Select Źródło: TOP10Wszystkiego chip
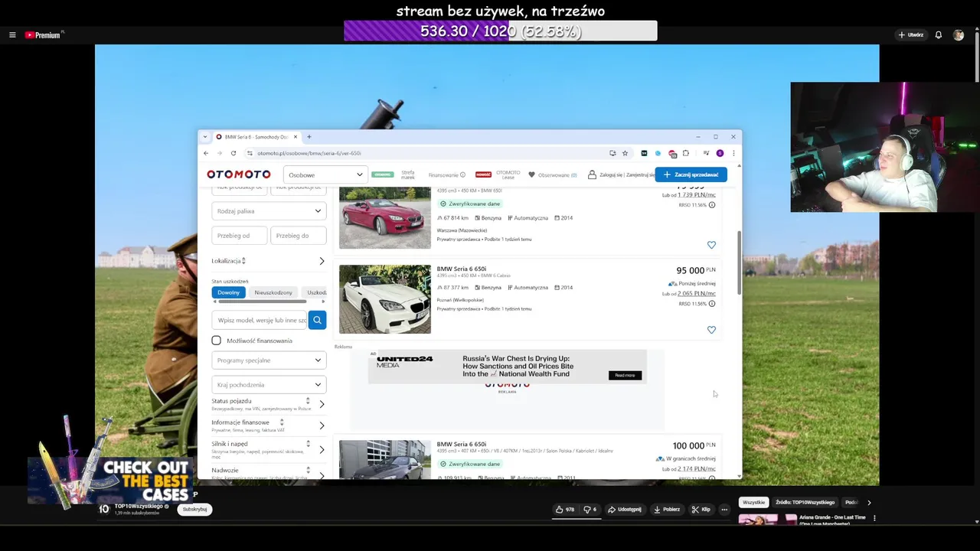This screenshot has height=551, width=980. pos(805,503)
